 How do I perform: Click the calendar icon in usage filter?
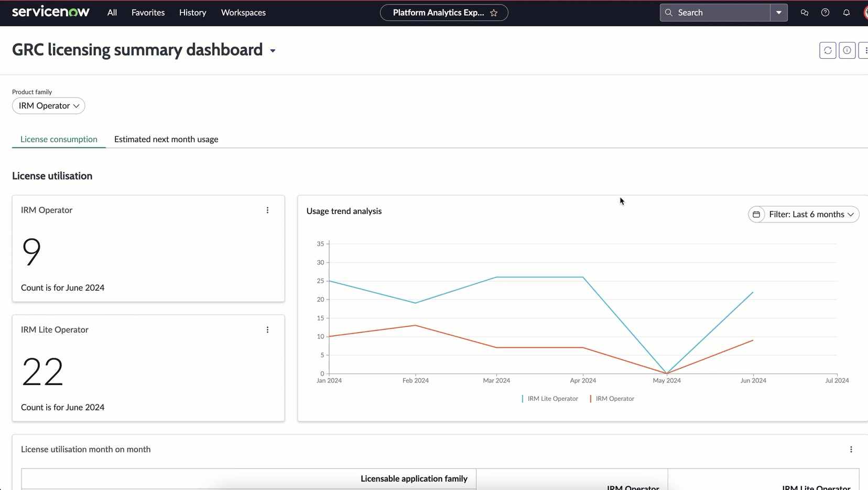[x=756, y=215]
